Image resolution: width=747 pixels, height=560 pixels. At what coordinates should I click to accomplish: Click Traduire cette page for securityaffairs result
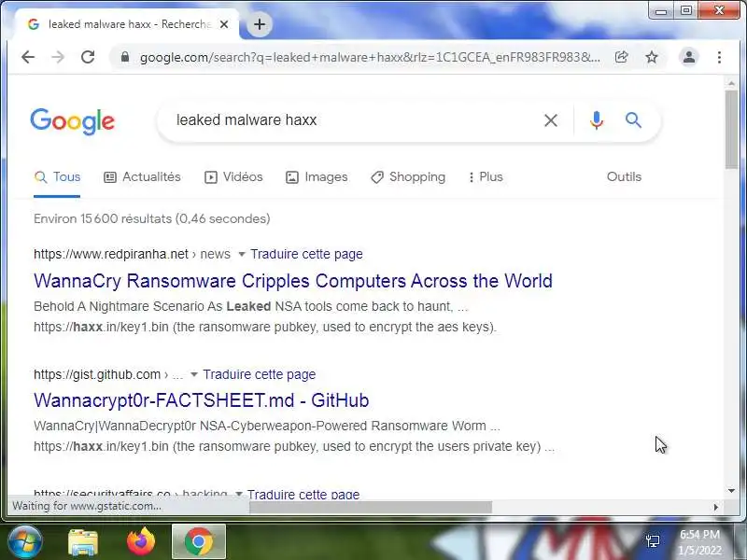303,494
